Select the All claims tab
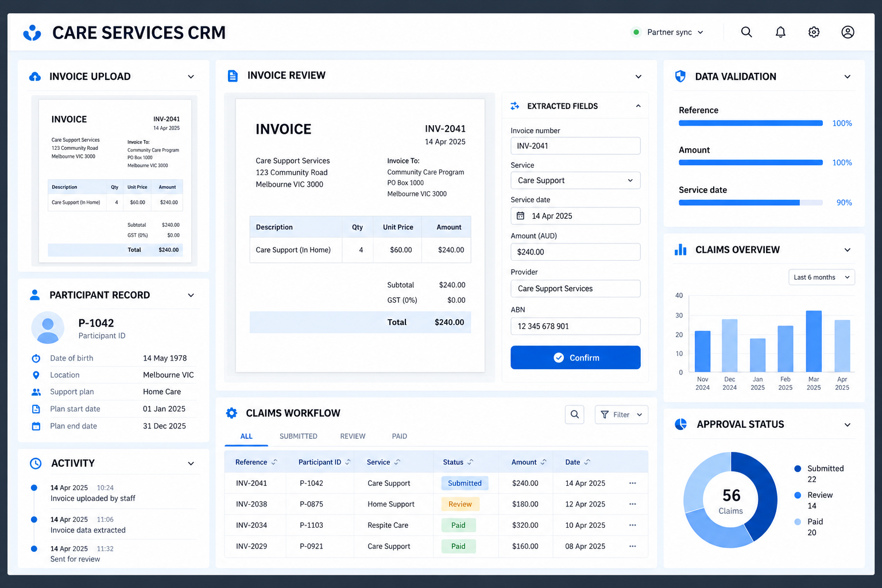The height and width of the screenshot is (588, 882). click(246, 436)
